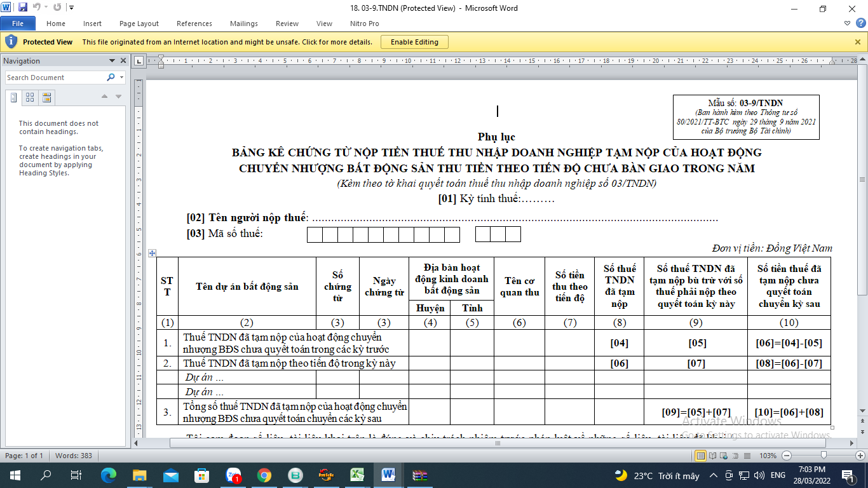
Task: Click the Enable Editing button
Action: (x=414, y=42)
